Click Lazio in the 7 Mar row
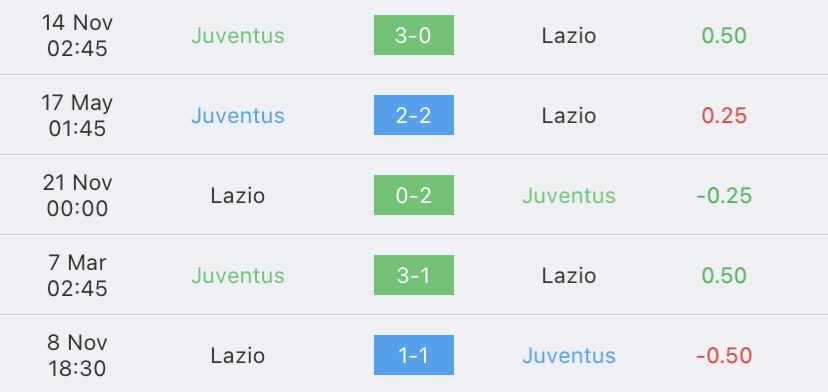 569,275
